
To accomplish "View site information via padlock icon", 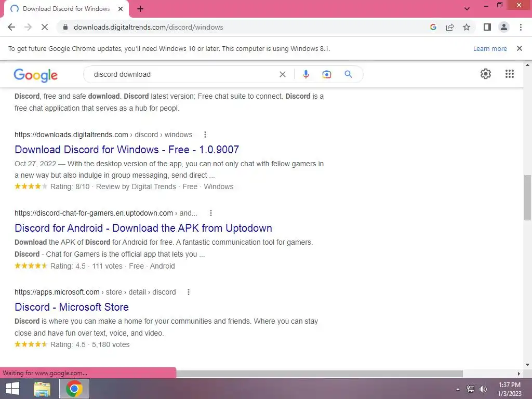I will 65,27.
